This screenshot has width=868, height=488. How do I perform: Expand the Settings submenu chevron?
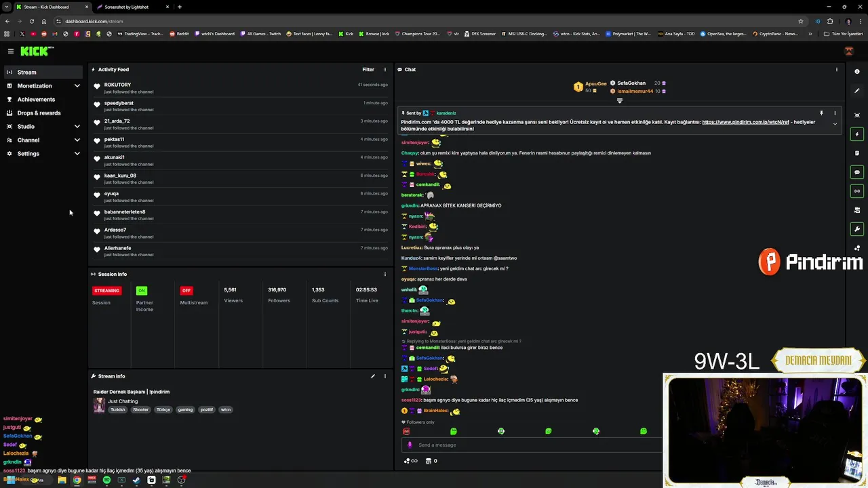pyautogui.click(x=77, y=153)
